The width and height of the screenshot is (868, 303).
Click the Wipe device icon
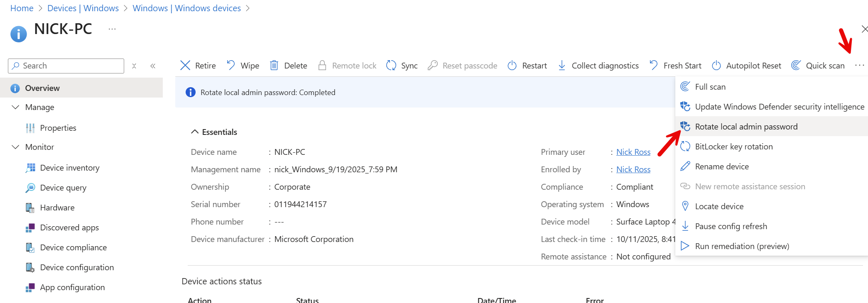(x=231, y=66)
